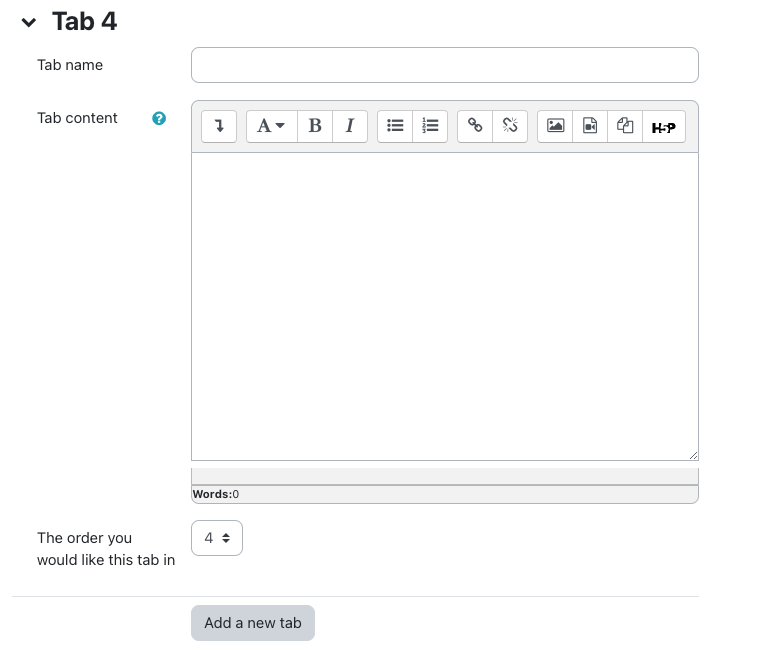Click the Tab name text field
This screenshot has width=775, height=650.
[444, 65]
